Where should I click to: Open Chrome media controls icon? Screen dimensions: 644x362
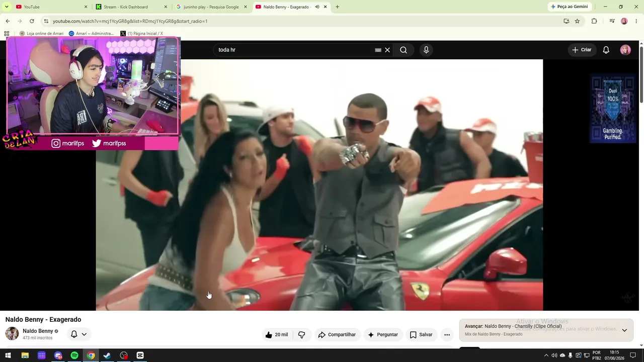[x=612, y=21]
